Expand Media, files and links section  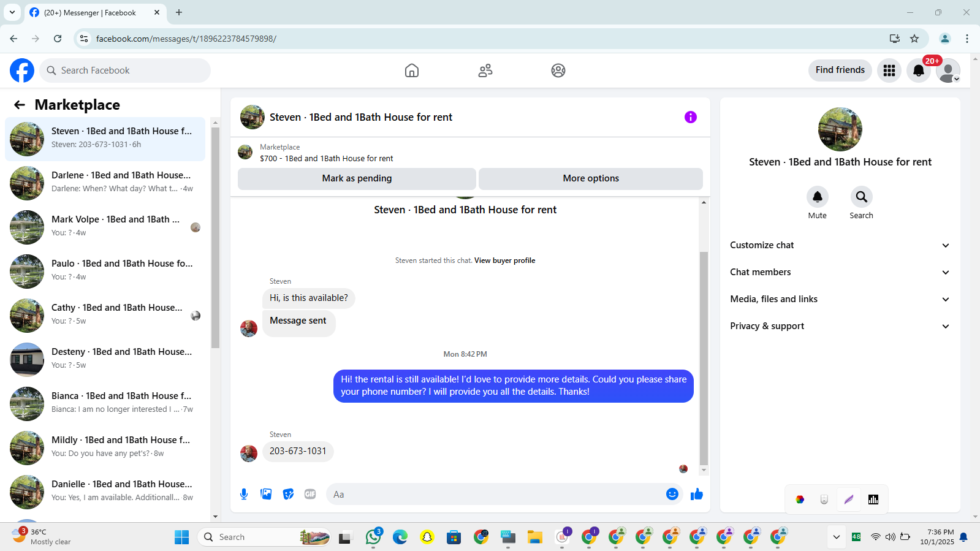[x=840, y=299]
